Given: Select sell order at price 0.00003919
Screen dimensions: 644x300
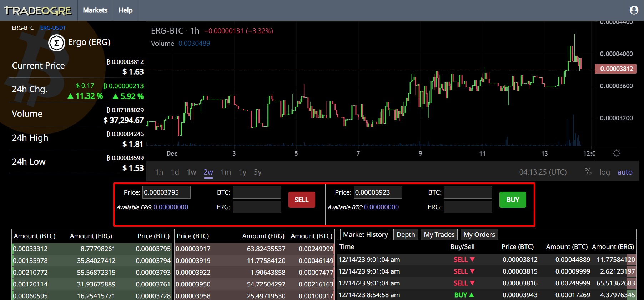Looking at the screenshot, I should pos(255,260).
